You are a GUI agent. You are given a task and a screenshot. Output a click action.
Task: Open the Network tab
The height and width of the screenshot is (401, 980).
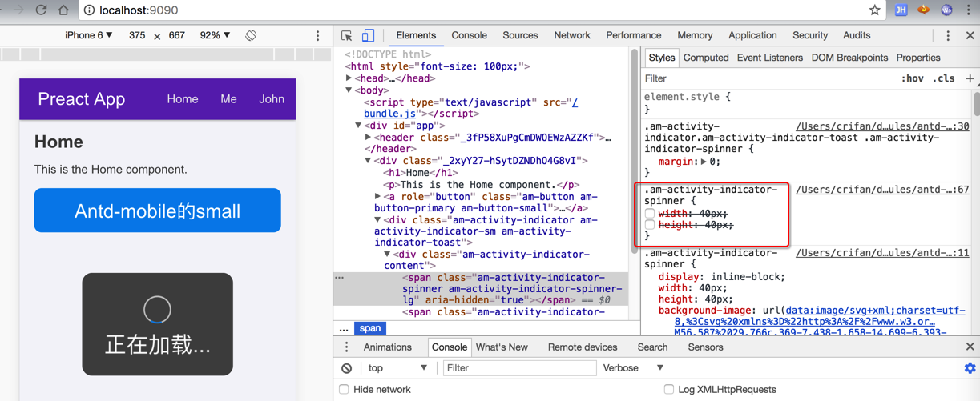click(x=572, y=35)
